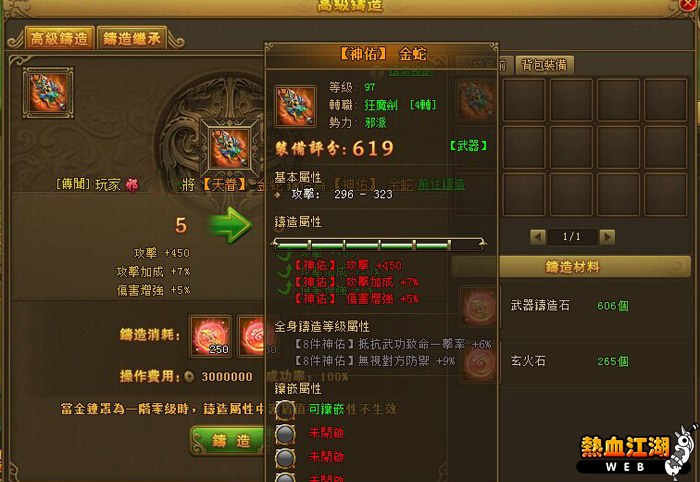Screen dimensions: 700x482
Task: Go to next inventory page arrow
Action: (607, 237)
